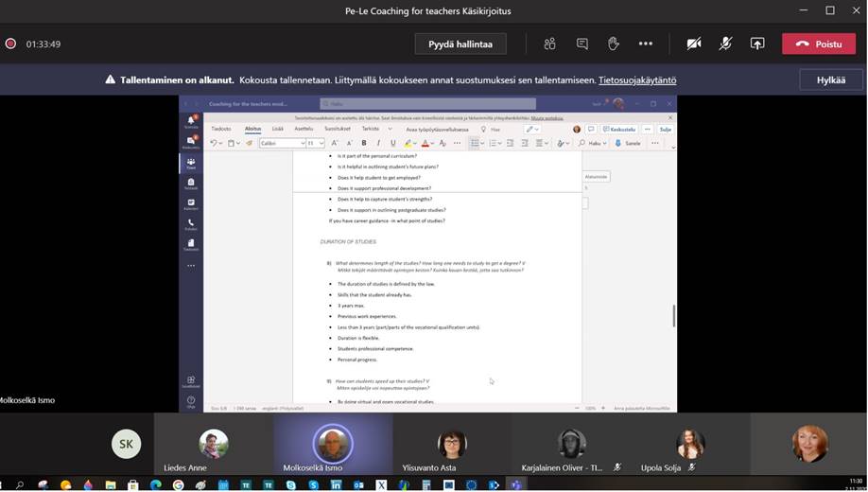
Task: Open the editing mode pencil dropdown
Action: point(532,129)
